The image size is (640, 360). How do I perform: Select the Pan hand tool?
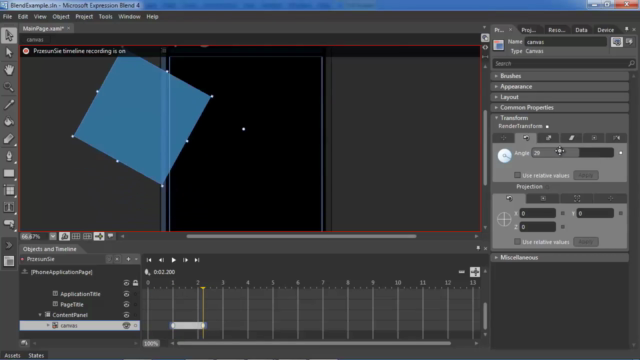[9, 70]
